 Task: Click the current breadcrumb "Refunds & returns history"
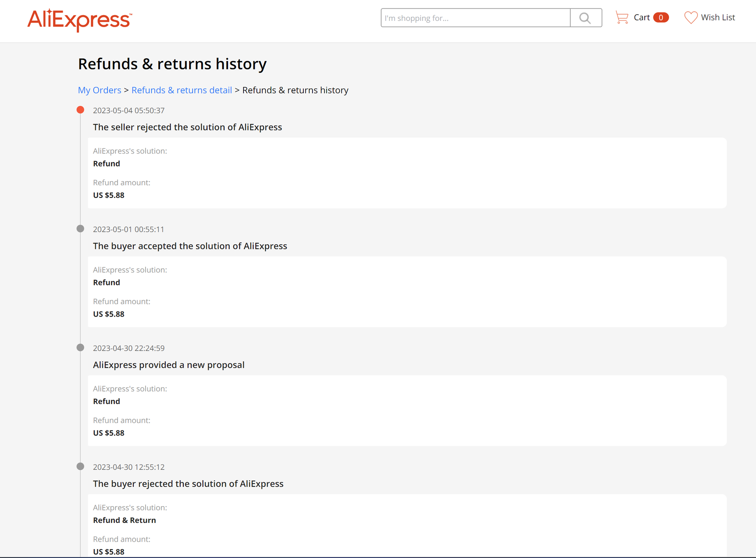point(295,90)
